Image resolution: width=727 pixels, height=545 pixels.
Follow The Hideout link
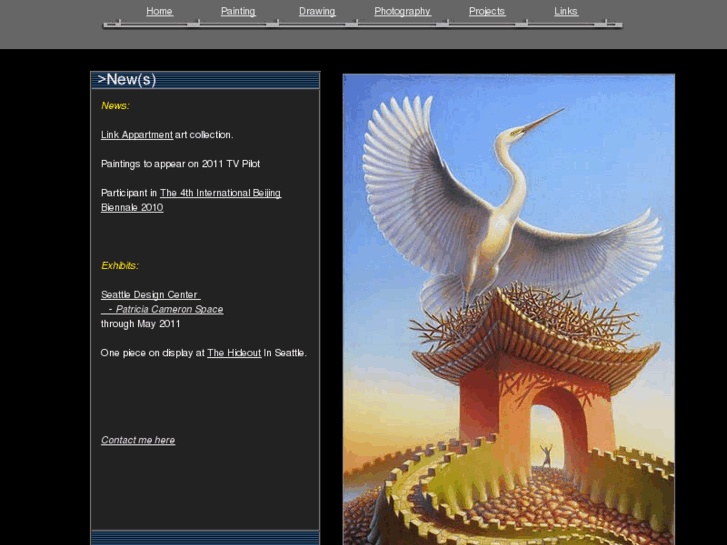pyautogui.click(x=234, y=353)
